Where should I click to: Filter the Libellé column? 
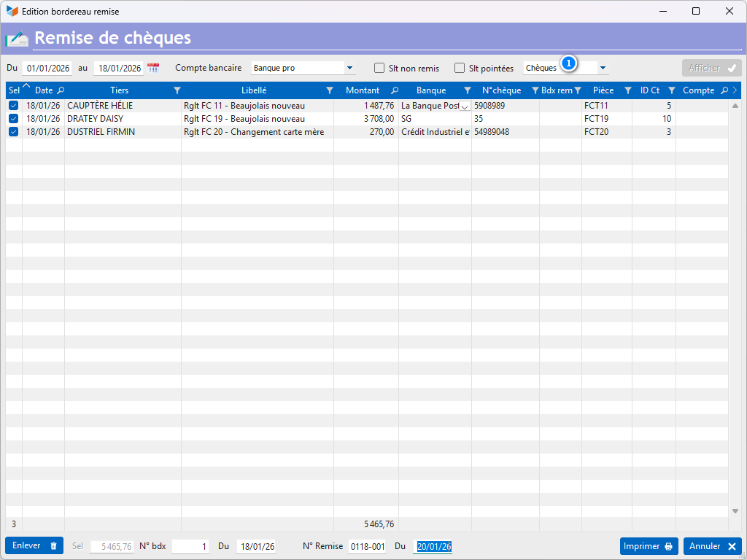point(330,91)
